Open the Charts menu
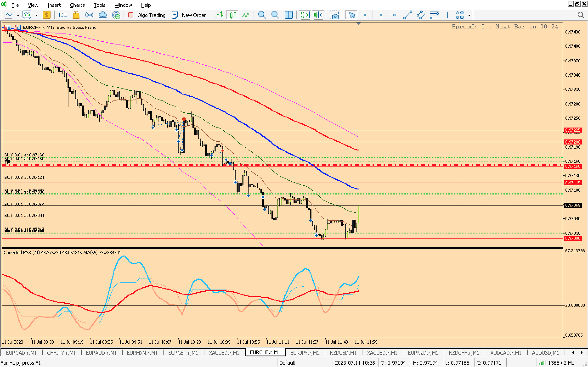The width and height of the screenshot is (588, 367). click(77, 5)
